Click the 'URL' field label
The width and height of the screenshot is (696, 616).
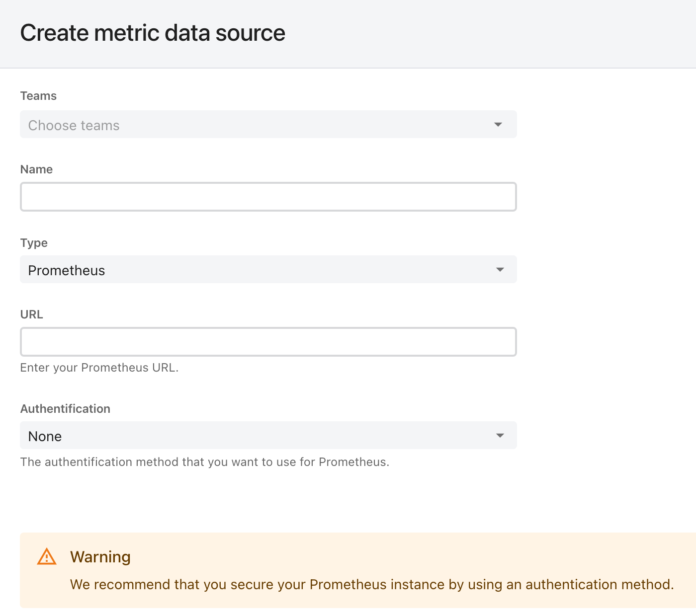pyautogui.click(x=31, y=314)
